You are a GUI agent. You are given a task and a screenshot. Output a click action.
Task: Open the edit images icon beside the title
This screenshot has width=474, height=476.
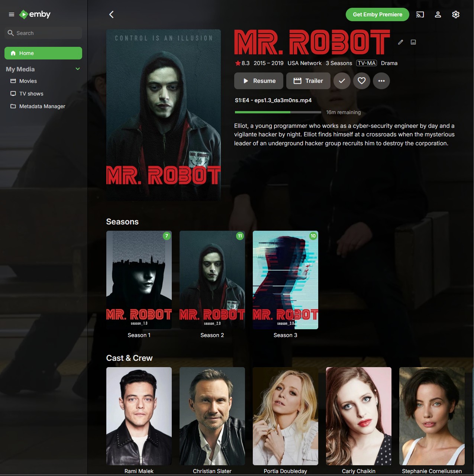click(413, 42)
